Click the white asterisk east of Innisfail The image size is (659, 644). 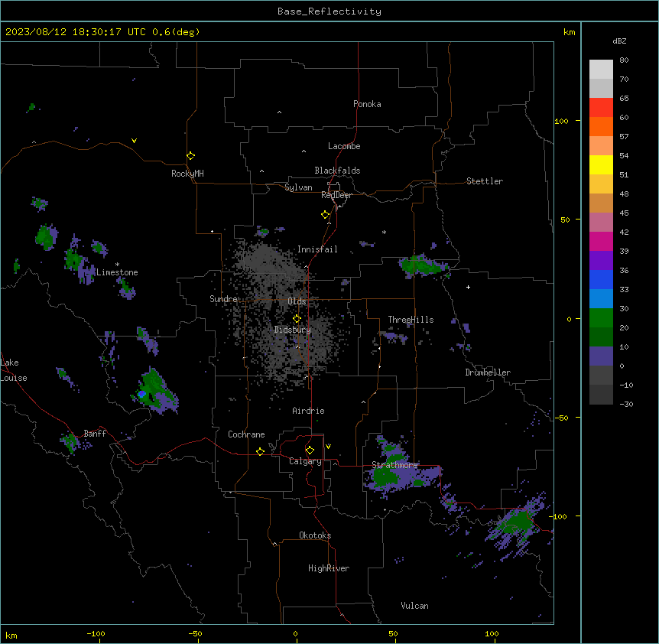click(384, 232)
